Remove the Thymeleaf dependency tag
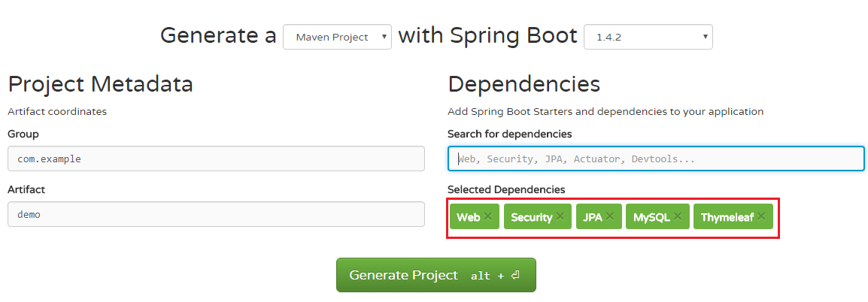The height and width of the screenshot is (302, 868). (x=761, y=216)
